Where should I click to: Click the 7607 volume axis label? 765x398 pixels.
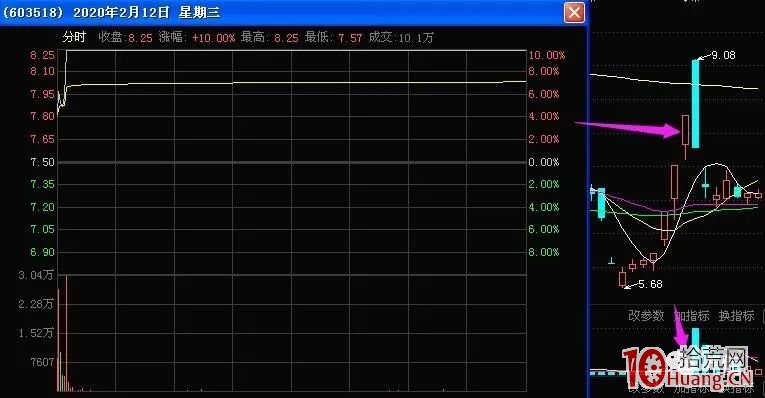point(42,362)
